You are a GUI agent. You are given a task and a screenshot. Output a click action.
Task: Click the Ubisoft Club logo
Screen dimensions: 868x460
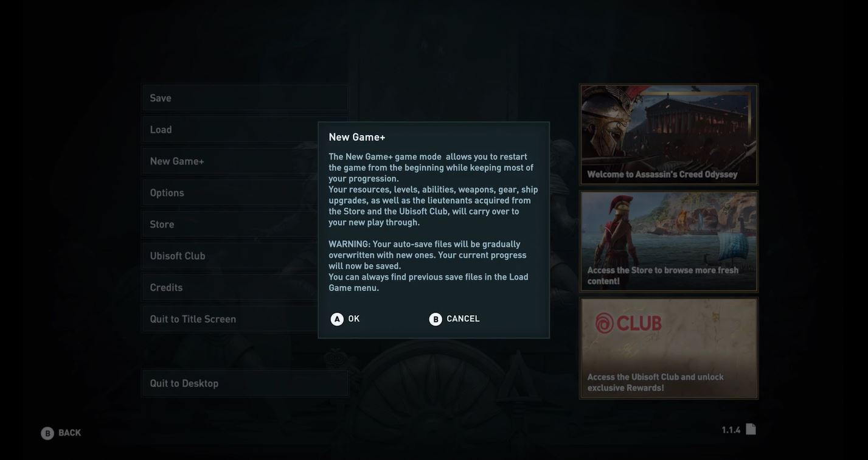point(628,323)
